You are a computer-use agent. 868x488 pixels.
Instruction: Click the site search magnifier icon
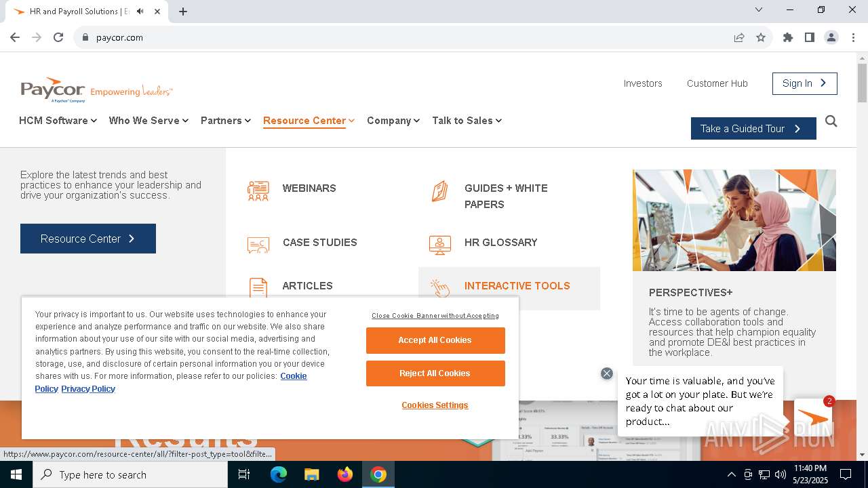click(831, 121)
